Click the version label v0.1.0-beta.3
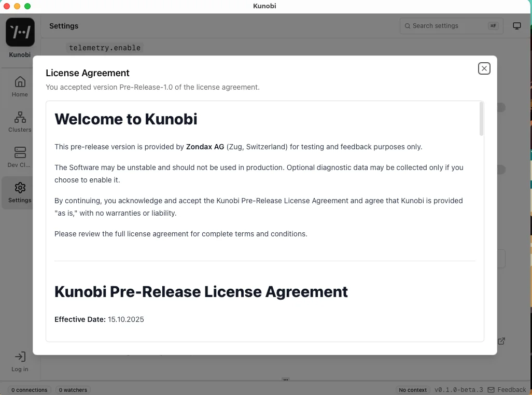 pos(459,389)
